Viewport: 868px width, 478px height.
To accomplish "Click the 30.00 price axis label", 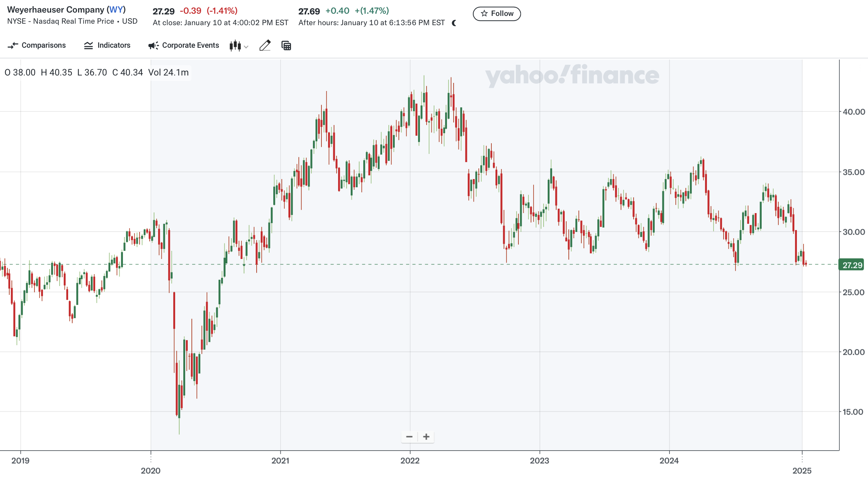I will (854, 232).
